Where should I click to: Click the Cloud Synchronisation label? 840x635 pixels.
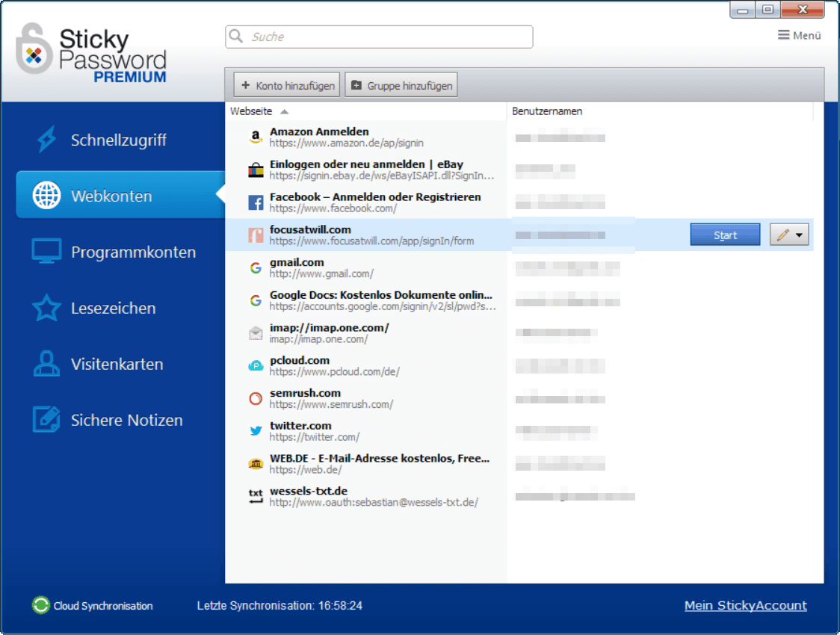pyautogui.click(x=103, y=606)
